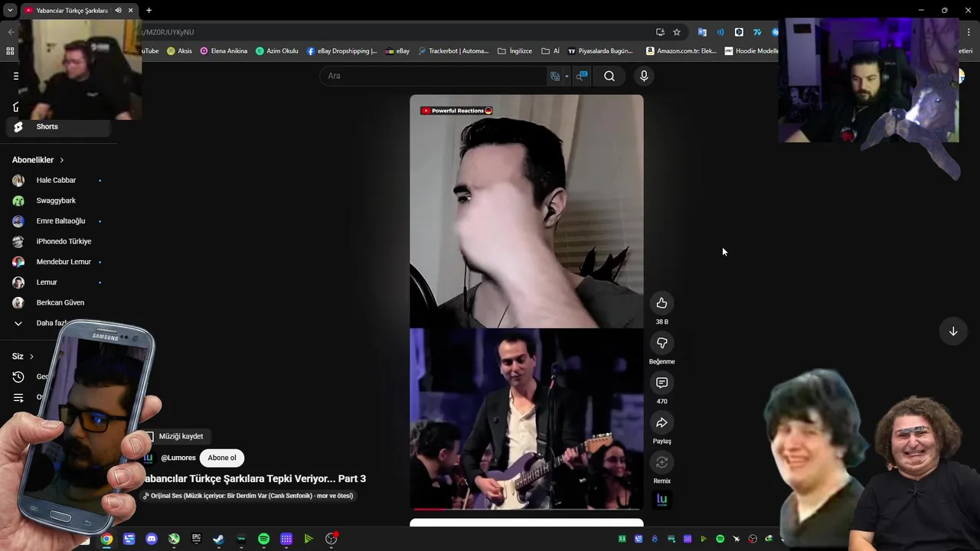Screen dimensions: 980x551
Task: Click the YouTube search magnifier button
Action: click(609, 76)
